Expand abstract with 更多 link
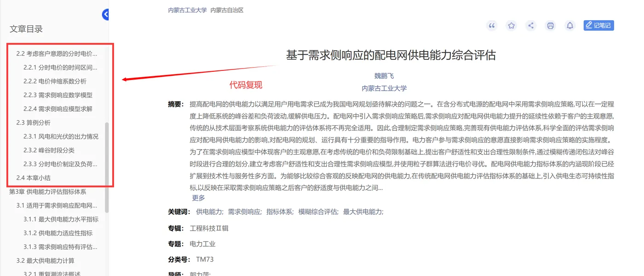644x276 pixels. pyautogui.click(x=198, y=198)
